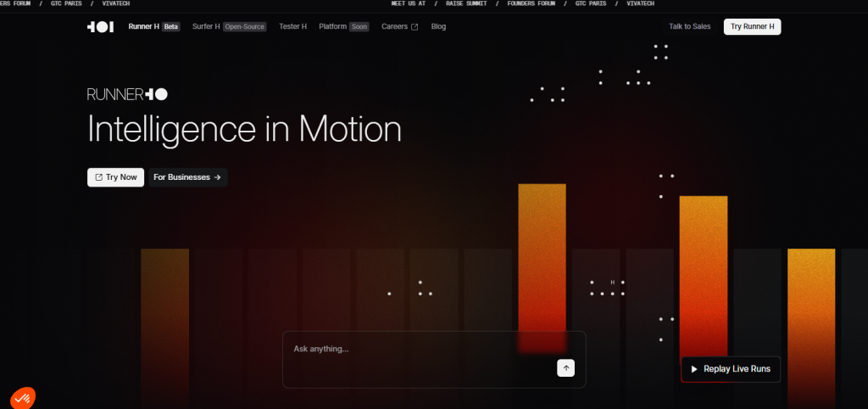Open the orange checkmark widget icon
Screen dimensions: 868x409
coord(22,398)
